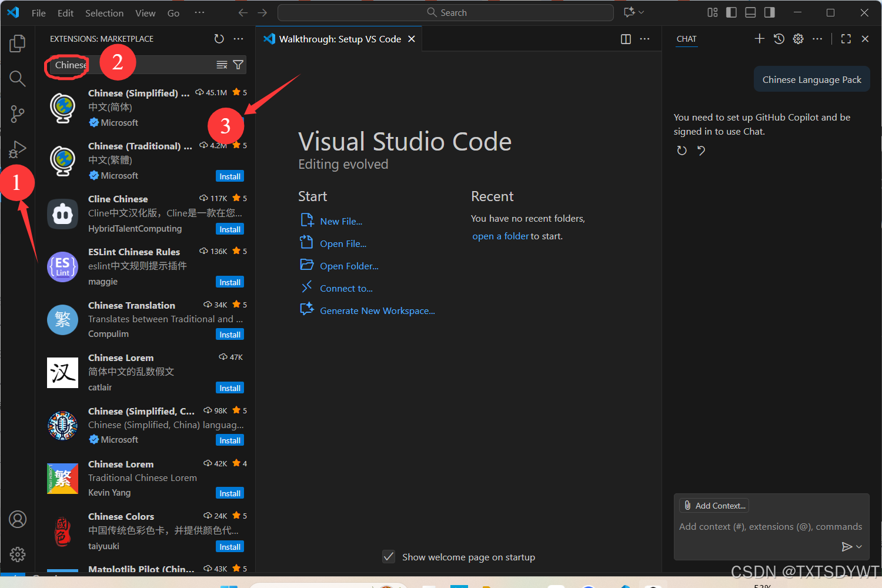Clear extensions search results
The image size is (882, 588).
222,65
